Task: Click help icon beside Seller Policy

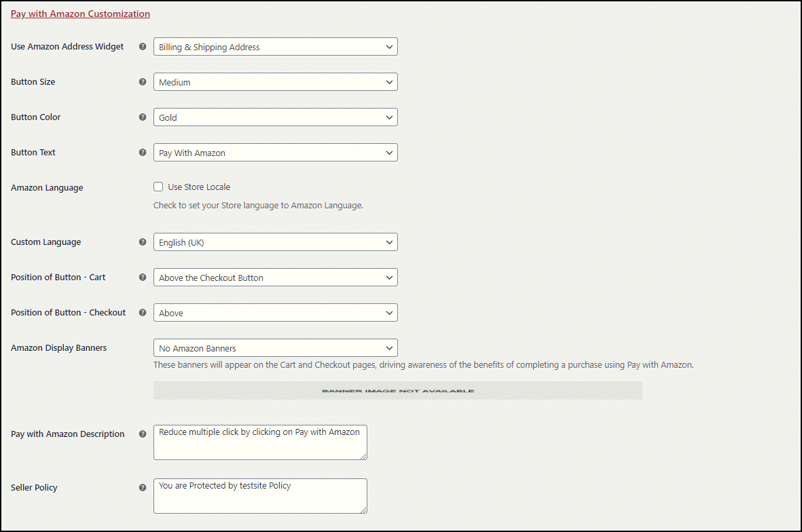Action: (x=143, y=487)
